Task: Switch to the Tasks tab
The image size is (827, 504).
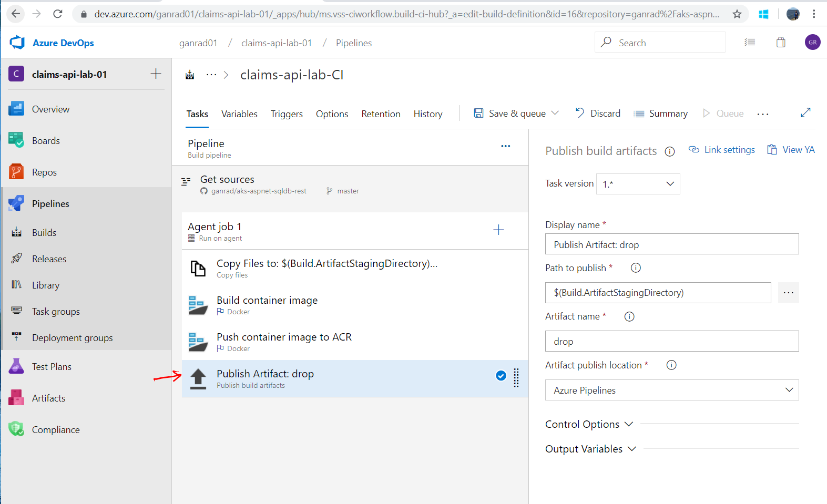Action: [197, 114]
